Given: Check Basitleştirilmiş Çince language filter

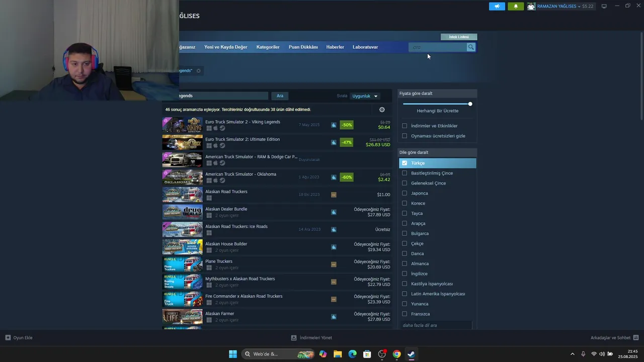Looking at the screenshot, I should [405, 173].
